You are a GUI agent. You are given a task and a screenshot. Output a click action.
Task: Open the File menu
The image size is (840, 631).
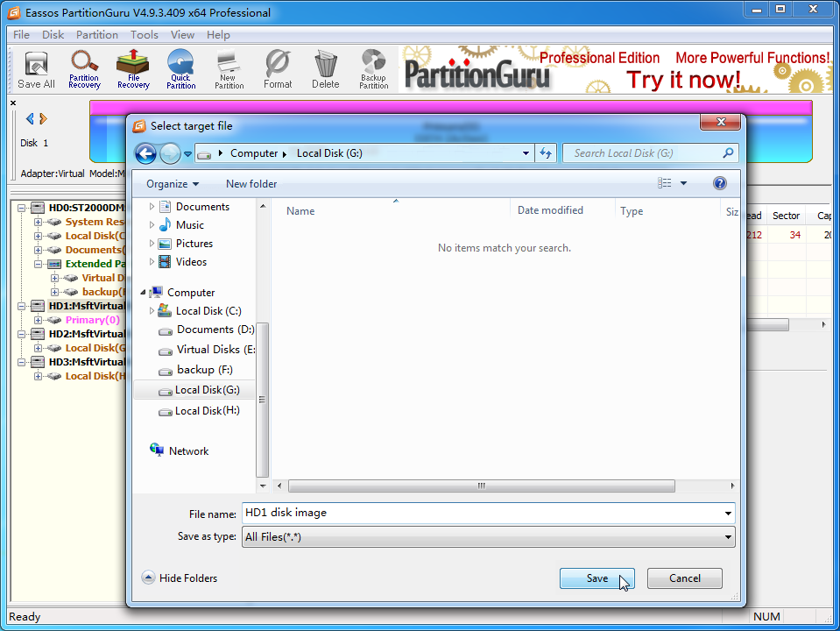tap(21, 35)
